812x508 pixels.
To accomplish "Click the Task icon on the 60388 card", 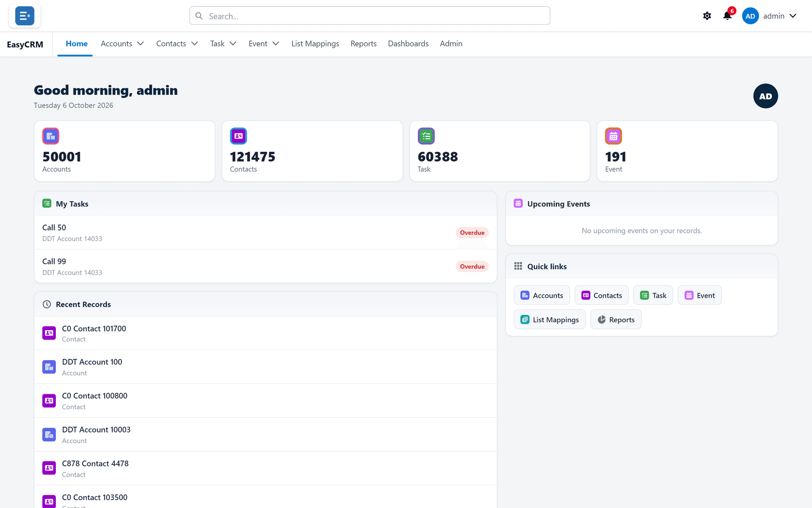I will click(426, 136).
